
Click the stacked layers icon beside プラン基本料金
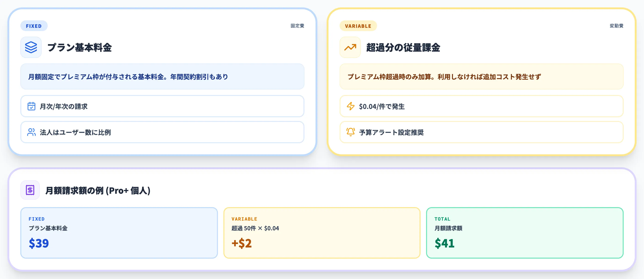pos(31,47)
